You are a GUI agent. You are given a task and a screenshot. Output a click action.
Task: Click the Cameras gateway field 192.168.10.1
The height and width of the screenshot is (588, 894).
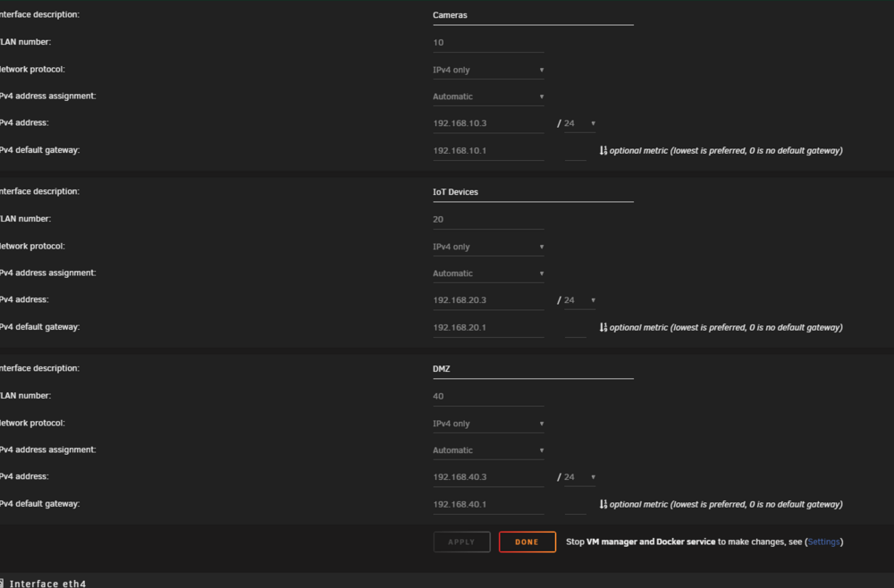(x=488, y=150)
